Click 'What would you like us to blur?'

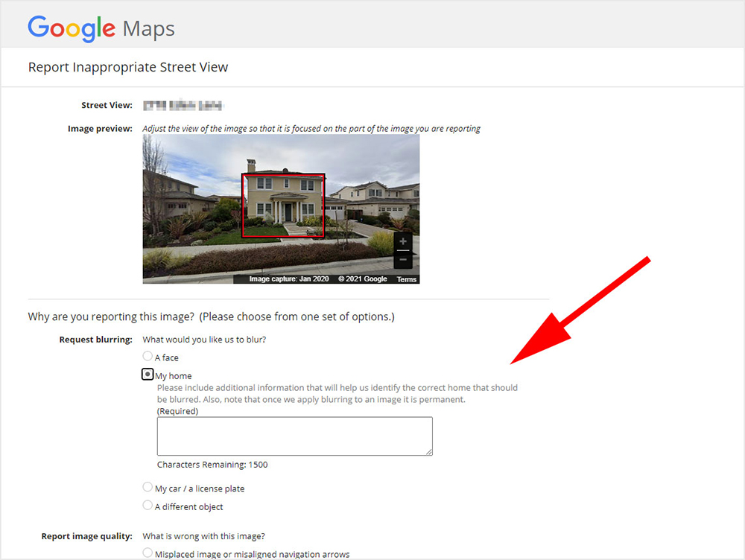point(204,340)
